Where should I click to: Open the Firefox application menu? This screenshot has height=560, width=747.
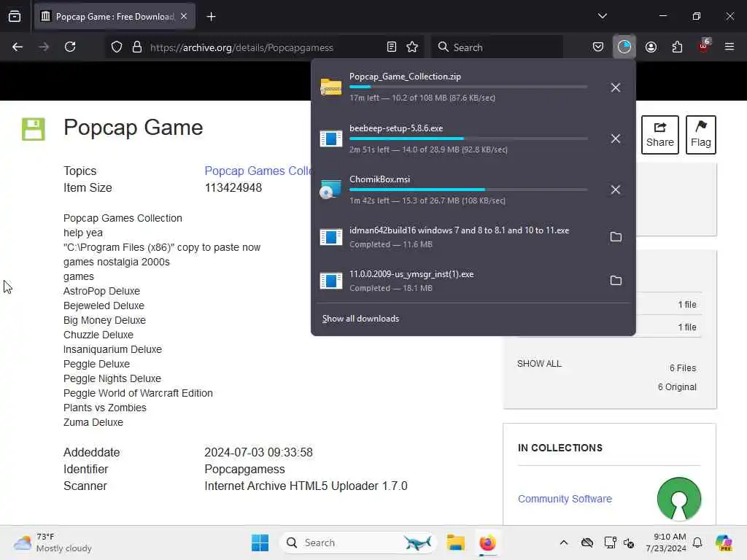click(x=729, y=47)
